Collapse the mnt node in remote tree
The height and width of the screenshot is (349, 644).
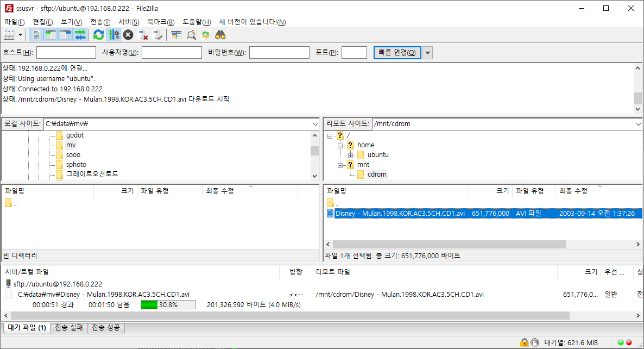coord(340,165)
